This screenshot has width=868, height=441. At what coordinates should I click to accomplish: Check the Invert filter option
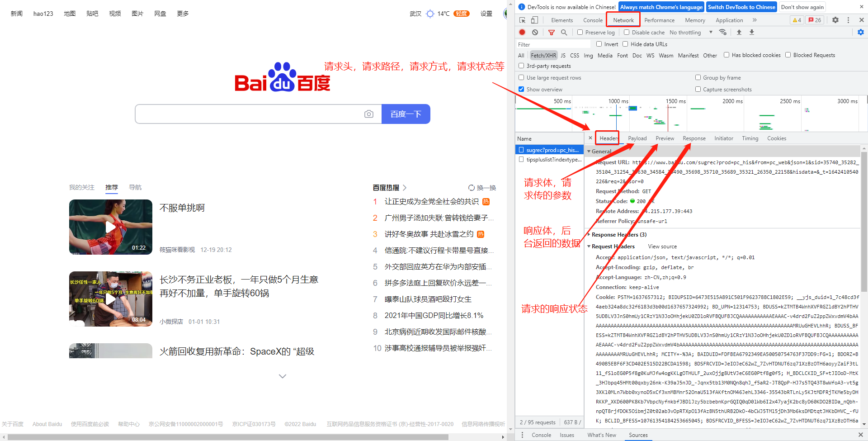click(599, 44)
